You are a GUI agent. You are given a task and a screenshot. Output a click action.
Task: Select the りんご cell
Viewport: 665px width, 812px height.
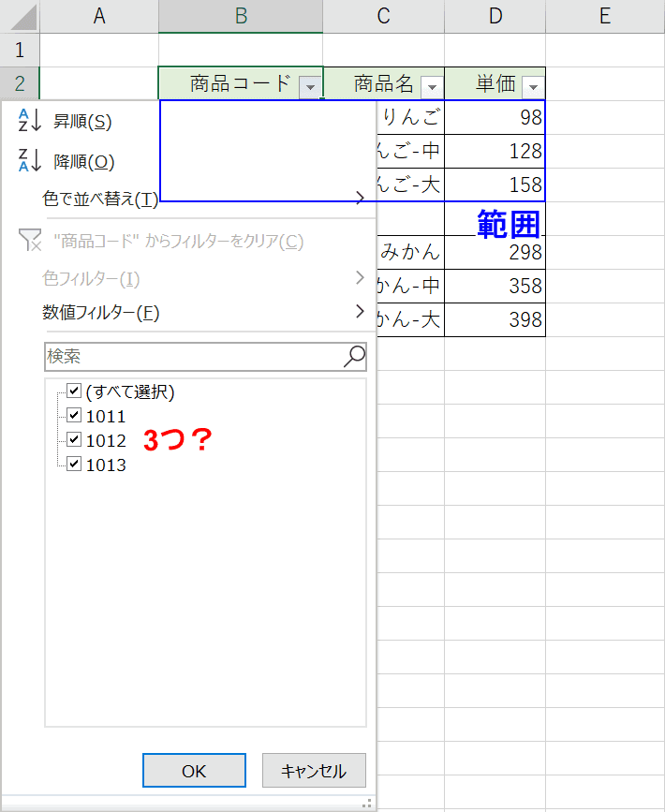(410, 118)
